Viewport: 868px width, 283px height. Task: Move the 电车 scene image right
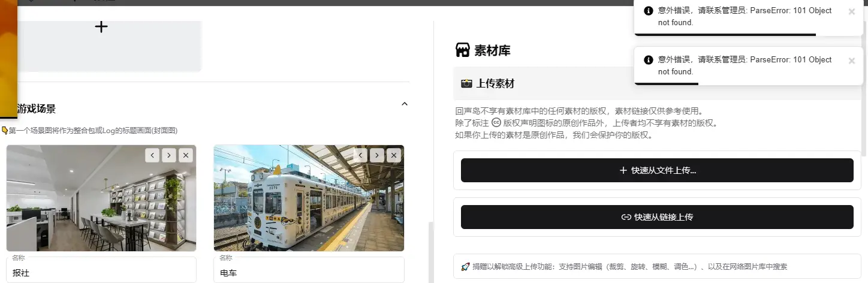pyautogui.click(x=377, y=155)
